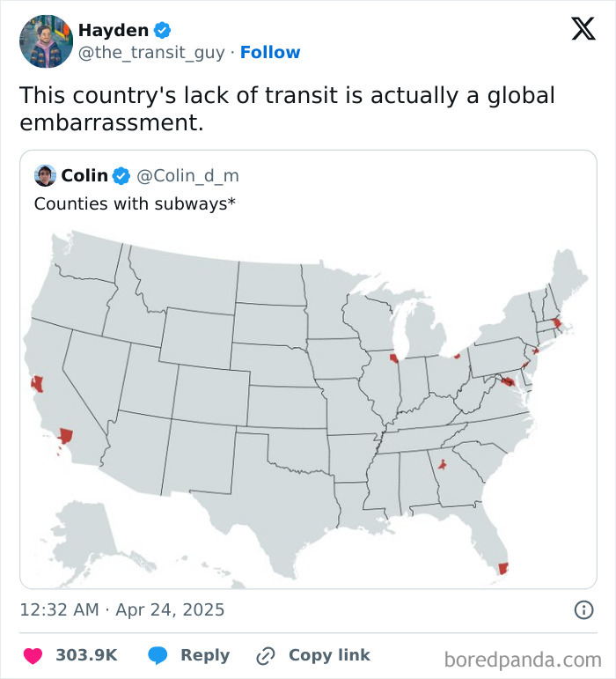Click Colin's verified checkmark badge
This screenshot has height=679, width=616.
121,176
